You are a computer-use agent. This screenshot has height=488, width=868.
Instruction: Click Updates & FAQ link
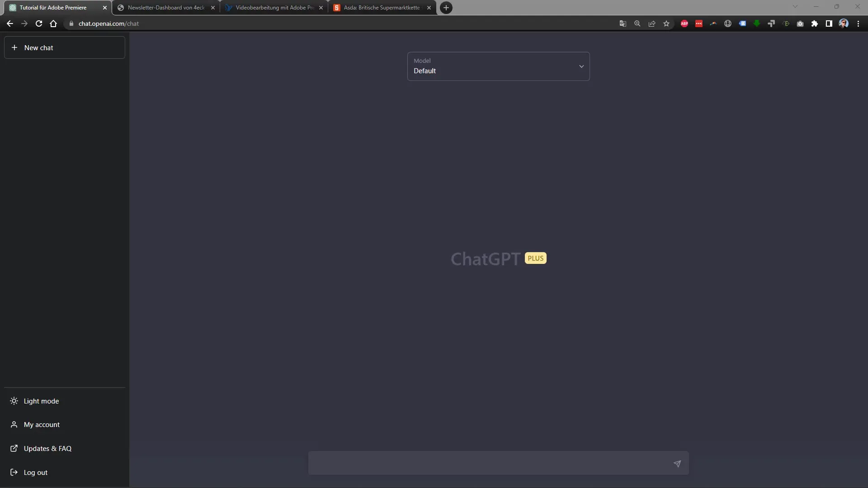[47, 448]
